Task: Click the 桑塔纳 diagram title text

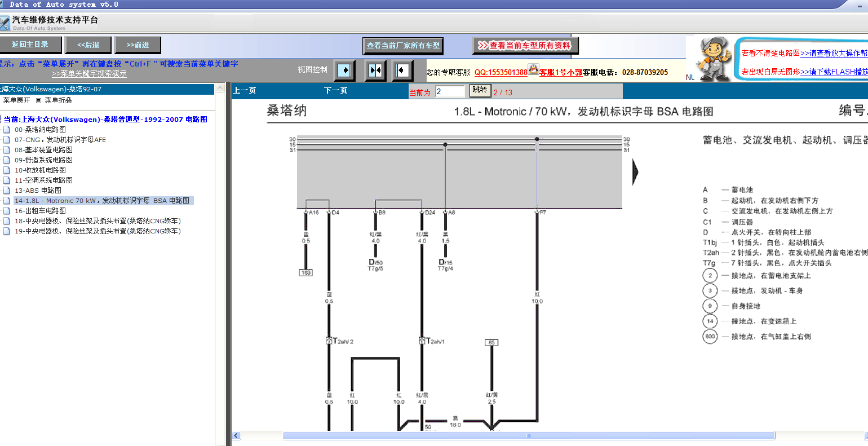Action: pos(287,111)
